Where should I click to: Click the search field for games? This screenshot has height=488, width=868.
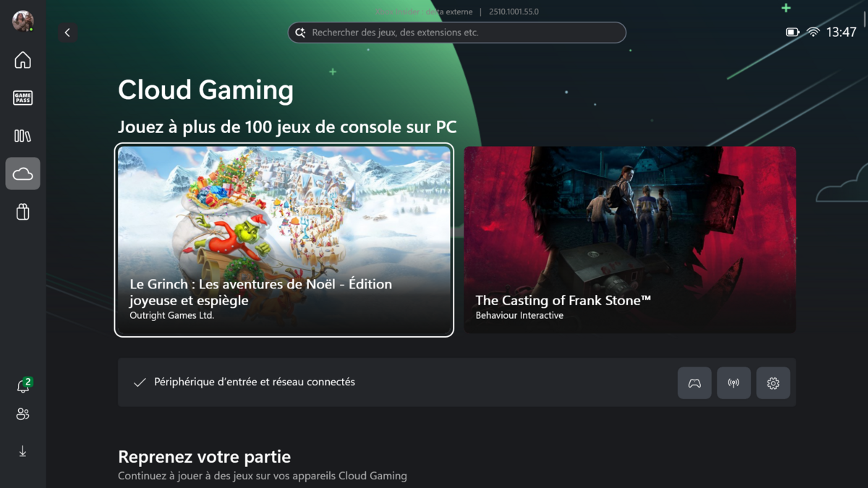pyautogui.click(x=457, y=33)
